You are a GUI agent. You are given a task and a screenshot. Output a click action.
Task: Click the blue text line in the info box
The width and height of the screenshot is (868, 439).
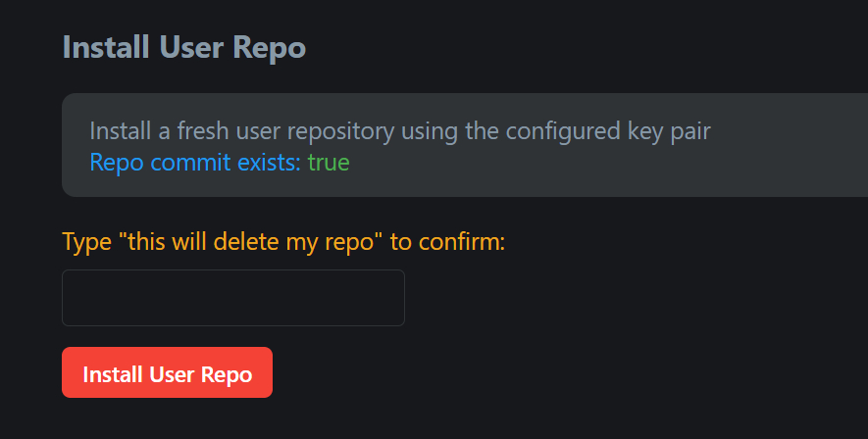219,163
